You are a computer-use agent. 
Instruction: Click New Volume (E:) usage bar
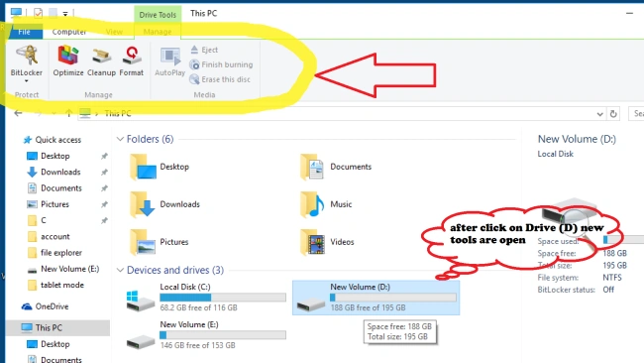pyautogui.click(x=223, y=335)
